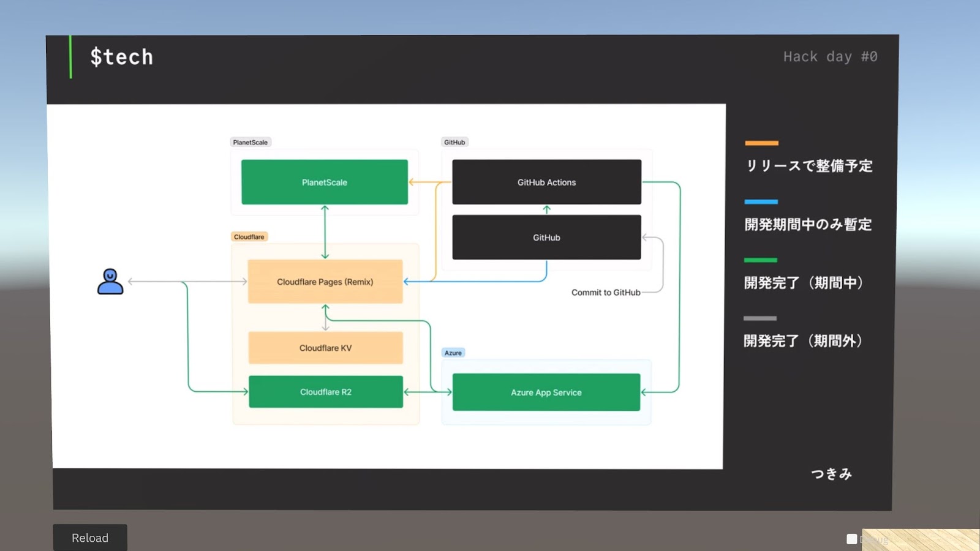
Task: Select the green PlanetScale box
Action: tap(325, 182)
